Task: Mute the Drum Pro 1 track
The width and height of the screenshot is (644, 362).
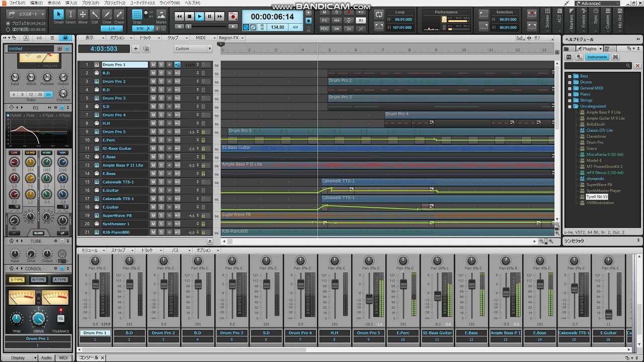Action: tap(153, 65)
